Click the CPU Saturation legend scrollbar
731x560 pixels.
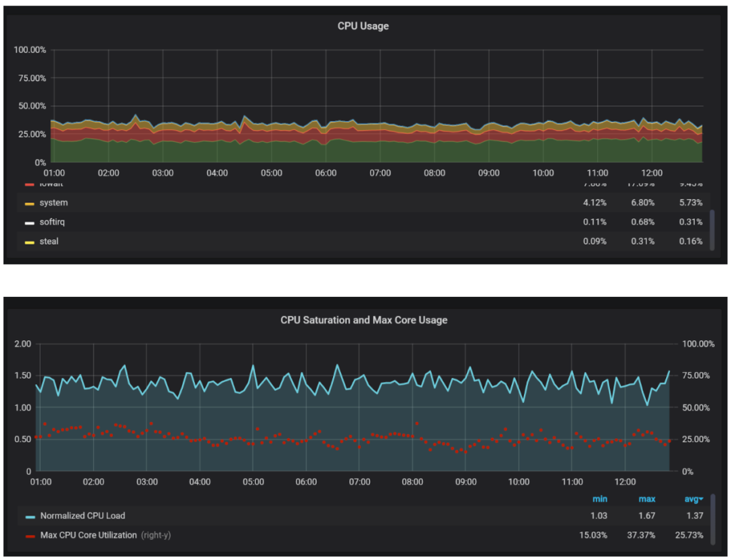[x=712, y=519]
